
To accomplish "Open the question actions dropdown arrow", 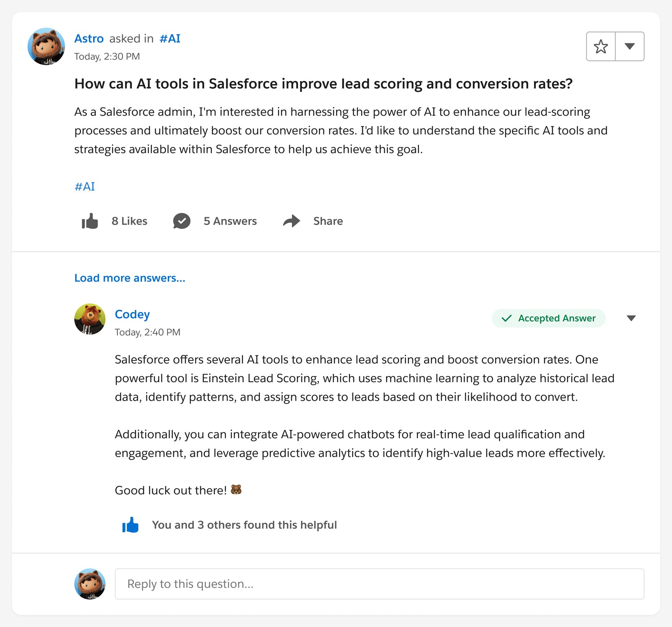I will [x=629, y=47].
